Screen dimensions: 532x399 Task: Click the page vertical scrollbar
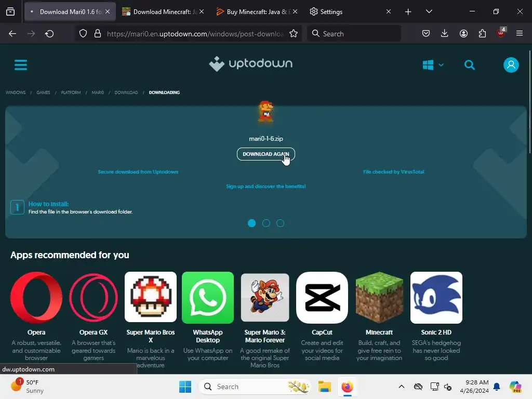529,102
